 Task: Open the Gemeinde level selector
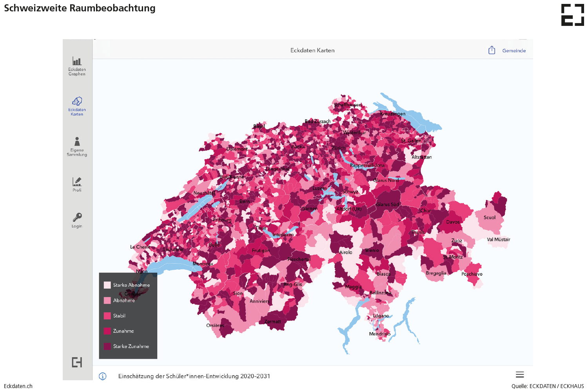tap(514, 51)
